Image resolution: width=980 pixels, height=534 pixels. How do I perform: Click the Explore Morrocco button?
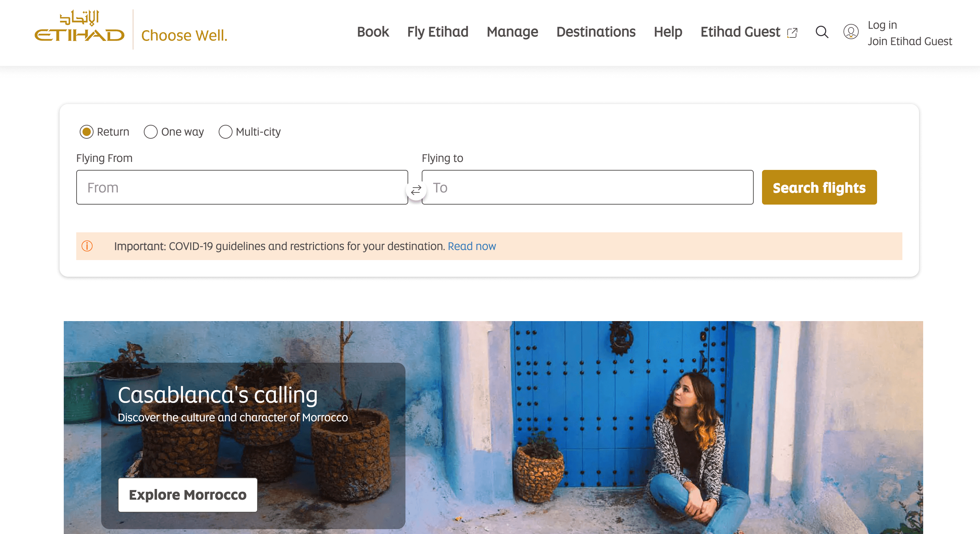(x=187, y=495)
